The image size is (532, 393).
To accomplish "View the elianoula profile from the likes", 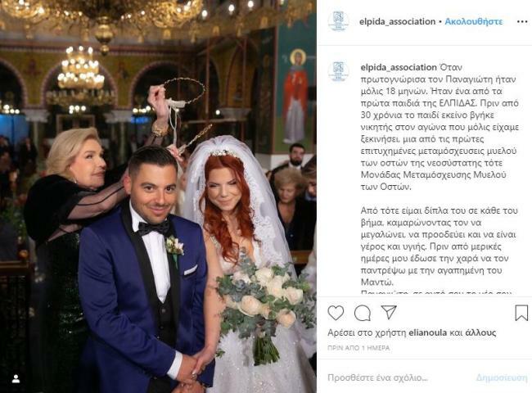I will [x=427, y=332].
